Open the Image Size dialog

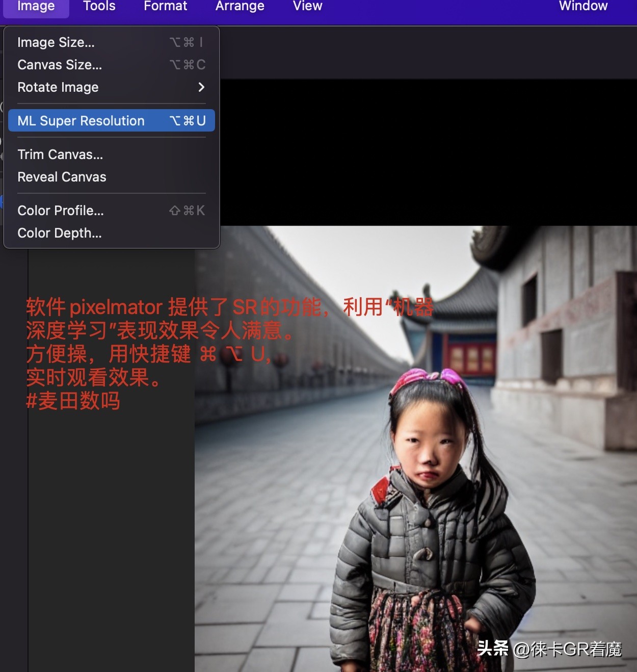(56, 42)
